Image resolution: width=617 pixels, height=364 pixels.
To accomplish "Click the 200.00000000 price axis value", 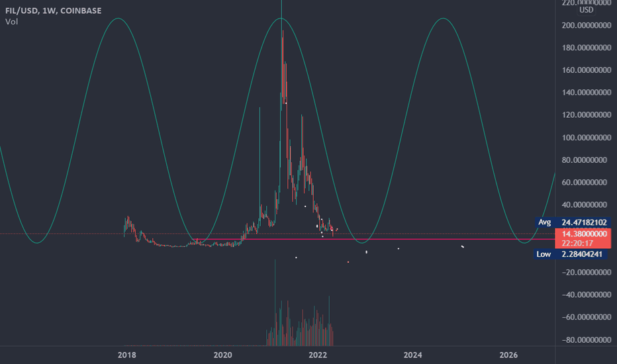I will (587, 25).
